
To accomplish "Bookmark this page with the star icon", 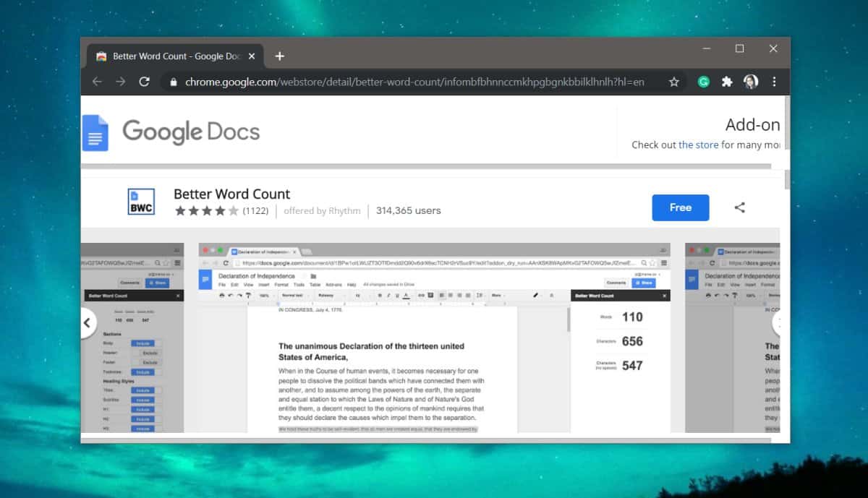I will point(674,82).
